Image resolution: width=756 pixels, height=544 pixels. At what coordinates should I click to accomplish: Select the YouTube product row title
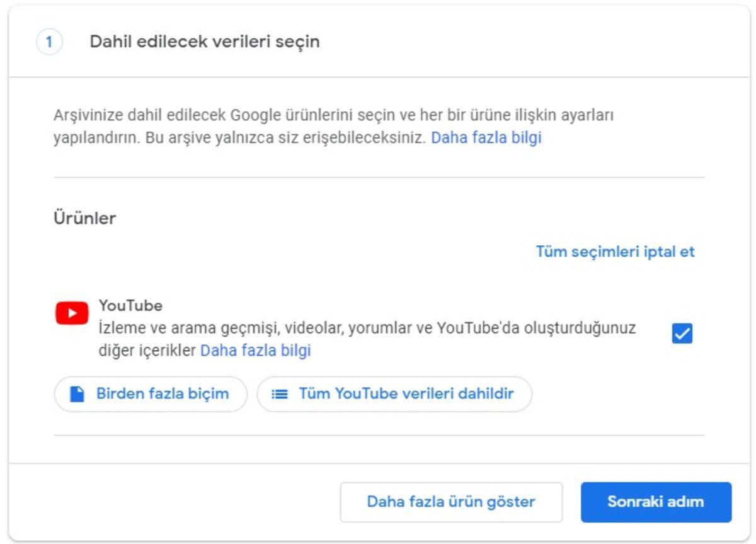[x=132, y=305]
